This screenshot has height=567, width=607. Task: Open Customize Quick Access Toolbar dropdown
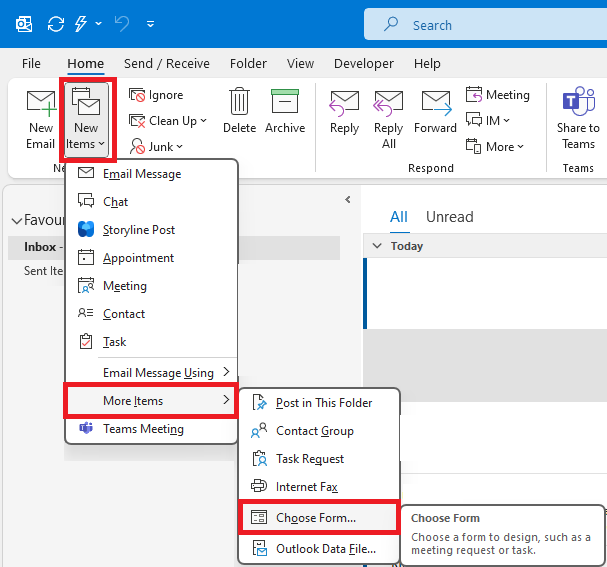(x=151, y=24)
